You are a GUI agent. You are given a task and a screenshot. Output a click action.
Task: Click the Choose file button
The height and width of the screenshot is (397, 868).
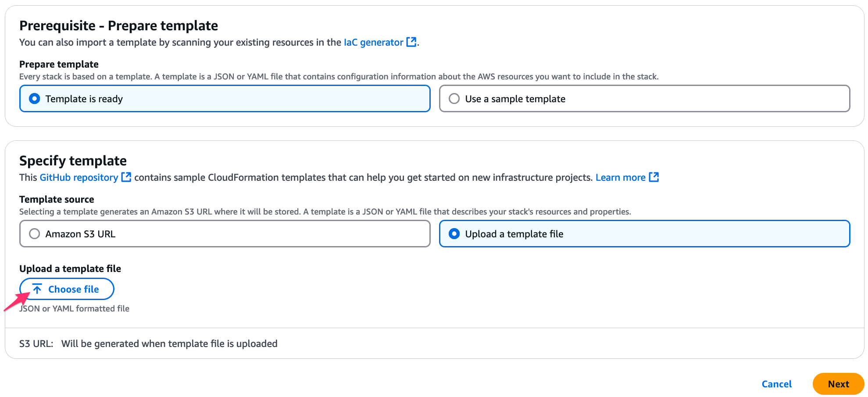(x=67, y=289)
